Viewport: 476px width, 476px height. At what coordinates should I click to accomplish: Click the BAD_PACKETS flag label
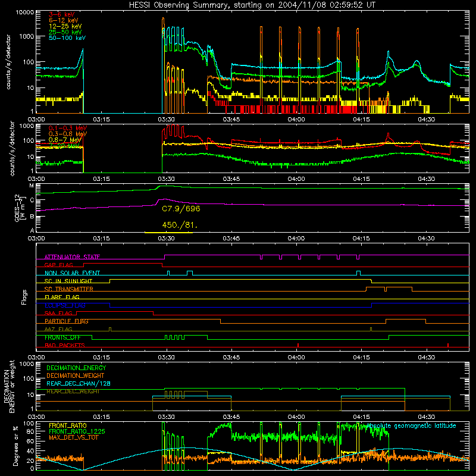(65, 346)
